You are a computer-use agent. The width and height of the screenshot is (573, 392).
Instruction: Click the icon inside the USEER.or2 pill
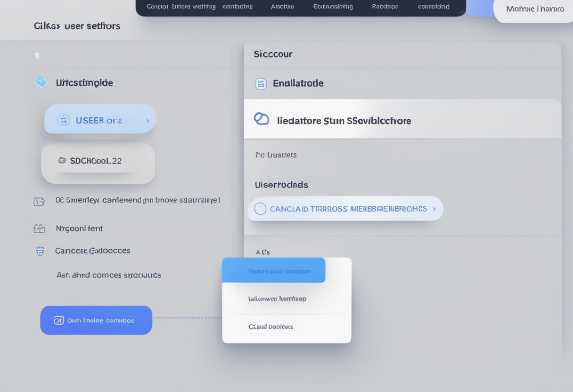pos(63,120)
